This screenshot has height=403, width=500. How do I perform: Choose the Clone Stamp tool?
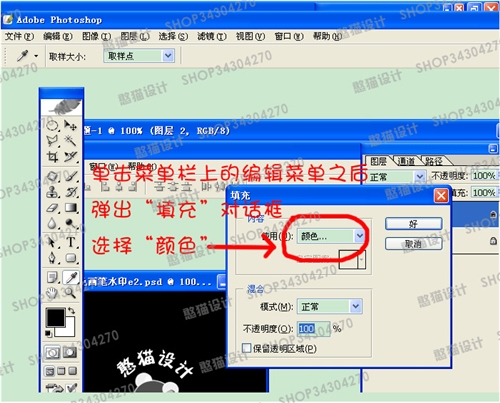52,191
